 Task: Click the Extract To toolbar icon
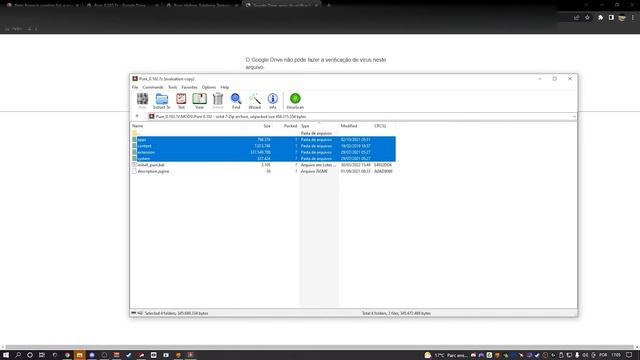tap(162, 101)
